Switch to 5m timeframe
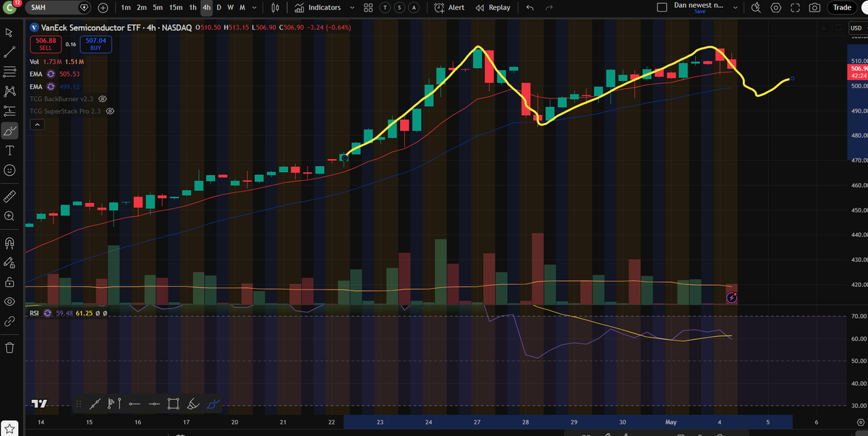 [157, 7]
